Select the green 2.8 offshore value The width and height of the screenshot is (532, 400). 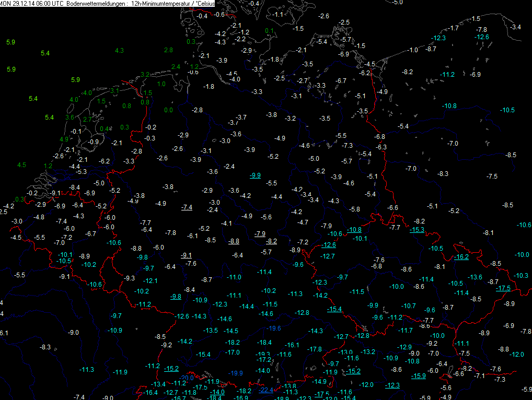[x=168, y=50]
